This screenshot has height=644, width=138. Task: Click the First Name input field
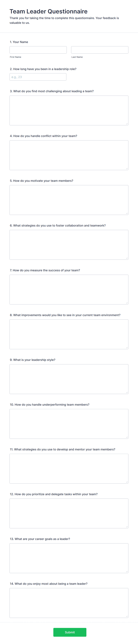(38, 50)
